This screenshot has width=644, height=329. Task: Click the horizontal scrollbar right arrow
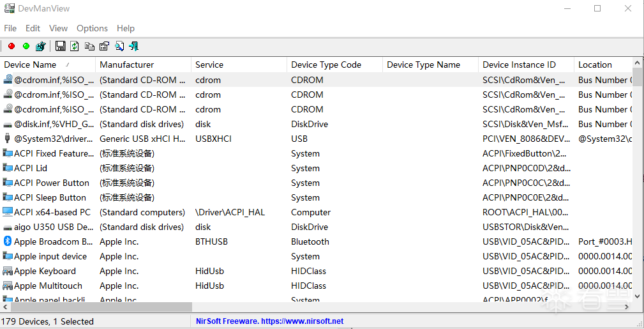(627, 307)
